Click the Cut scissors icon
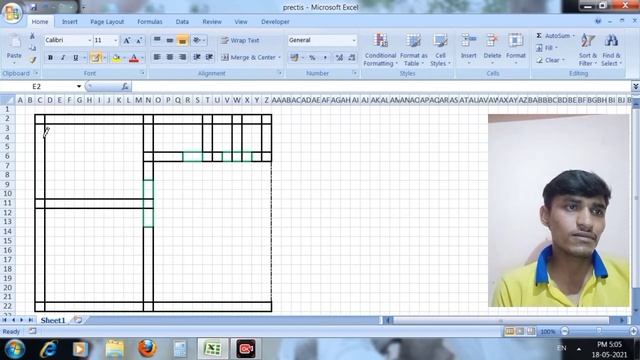 click(x=32, y=36)
